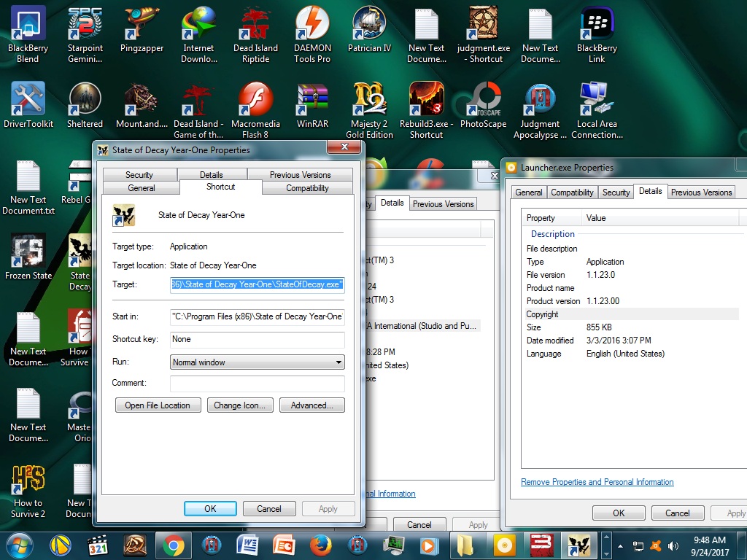Viewport: 747px width, 560px height.
Task: Select the Pingzapper desktop icon
Action: point(142,29)
